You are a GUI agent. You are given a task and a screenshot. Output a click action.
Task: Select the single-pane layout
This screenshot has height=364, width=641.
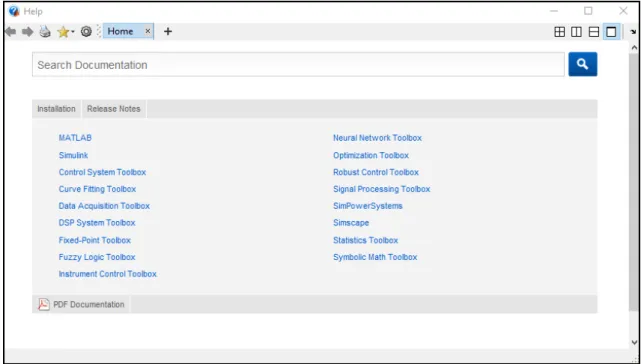[611, 32]
